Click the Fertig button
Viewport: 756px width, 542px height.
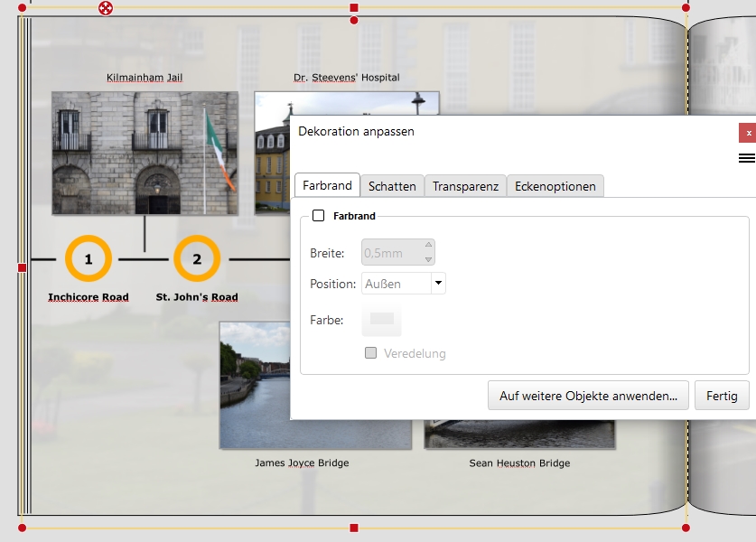point(722,396)
